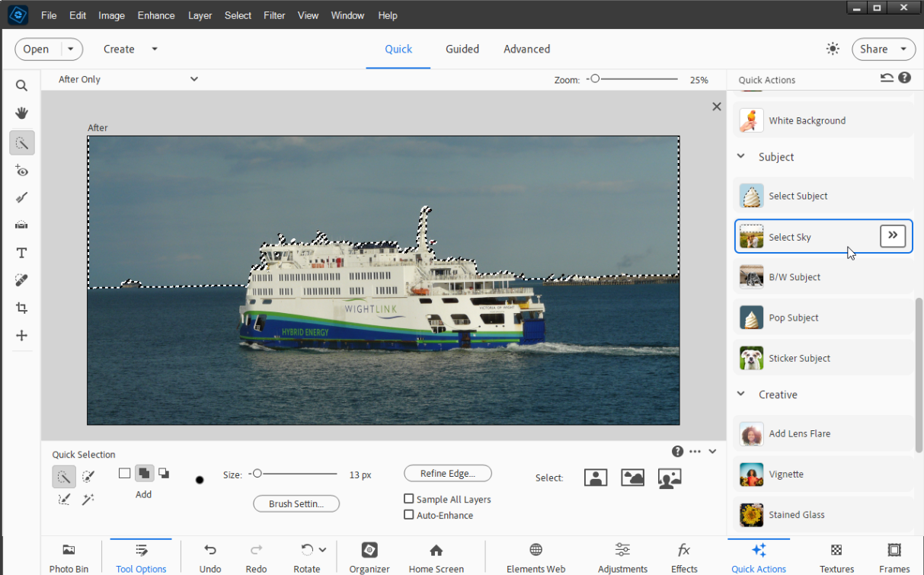Image resolution: width=924 pixels, height=575 pixels.
Task: Open the After Only view dropdown
Action: pyautogui.click(x=126, y=78)
